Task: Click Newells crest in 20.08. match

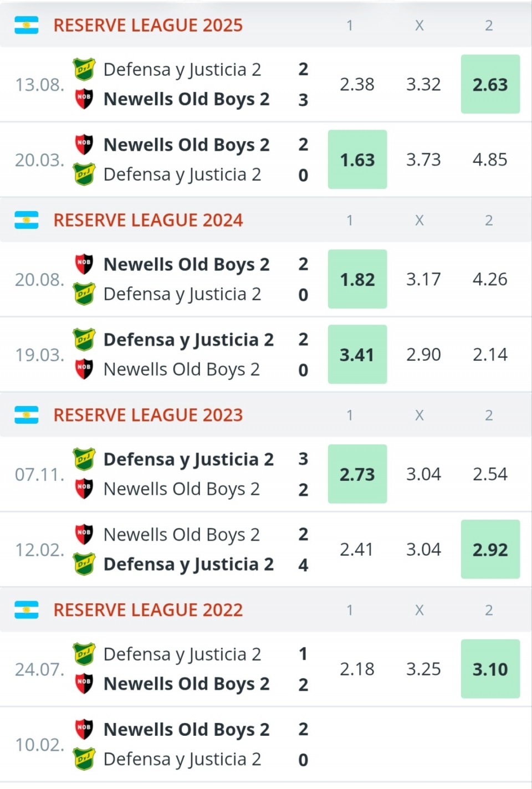Action: coord(84,264)
